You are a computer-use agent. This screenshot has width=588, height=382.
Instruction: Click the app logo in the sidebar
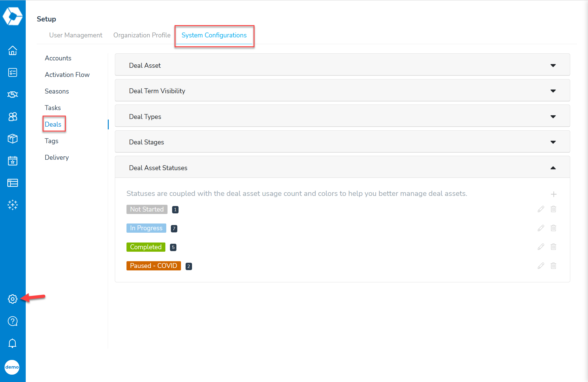point(13,16)
